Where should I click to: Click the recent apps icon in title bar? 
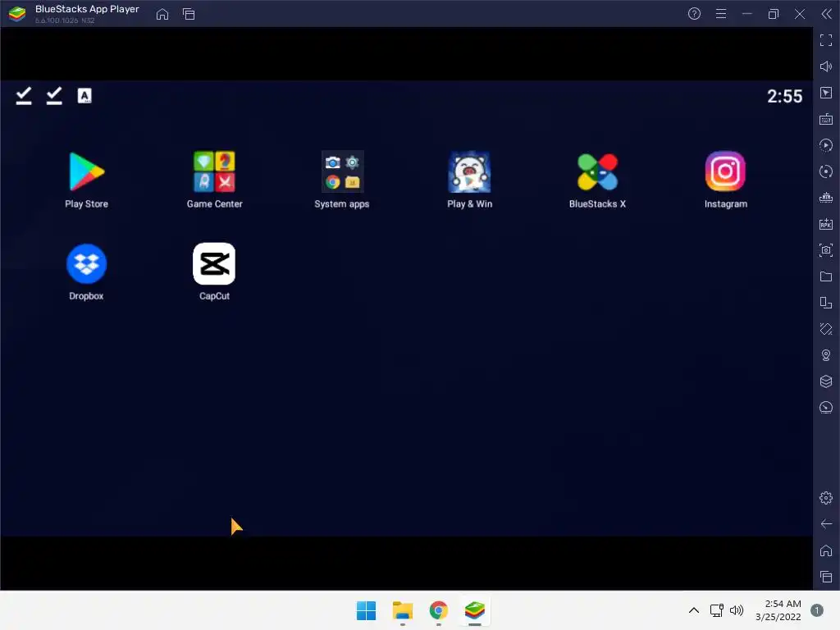(189, 14)
